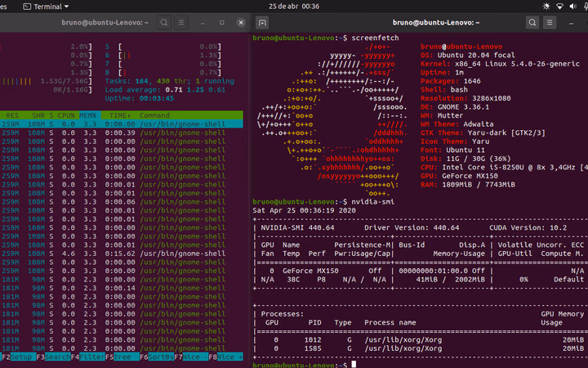Sort htop by MEM% column header
588x368 pixels.
[87, 115]
